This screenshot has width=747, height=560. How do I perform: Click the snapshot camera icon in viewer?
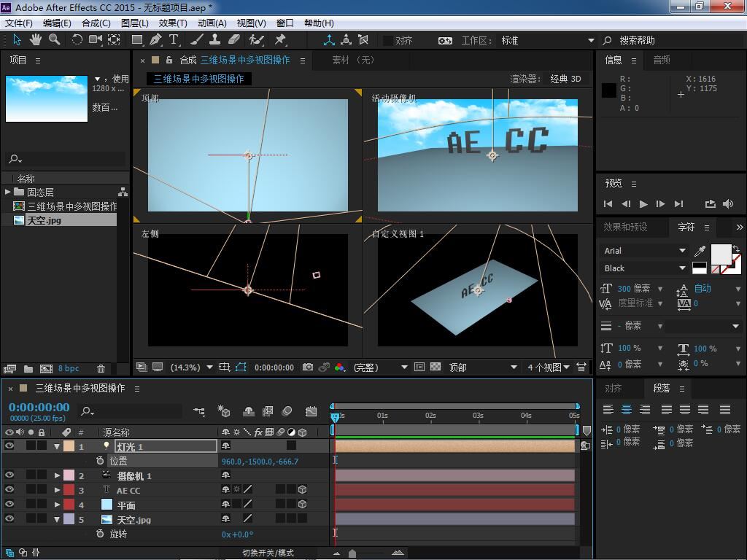pyautogui.click(x=309, y=367)
